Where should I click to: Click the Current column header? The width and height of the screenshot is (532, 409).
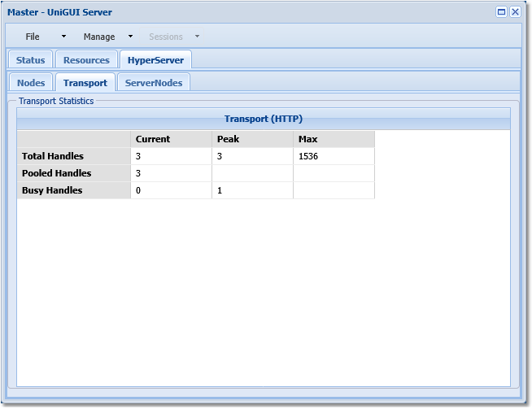click(x=171, y=139)
